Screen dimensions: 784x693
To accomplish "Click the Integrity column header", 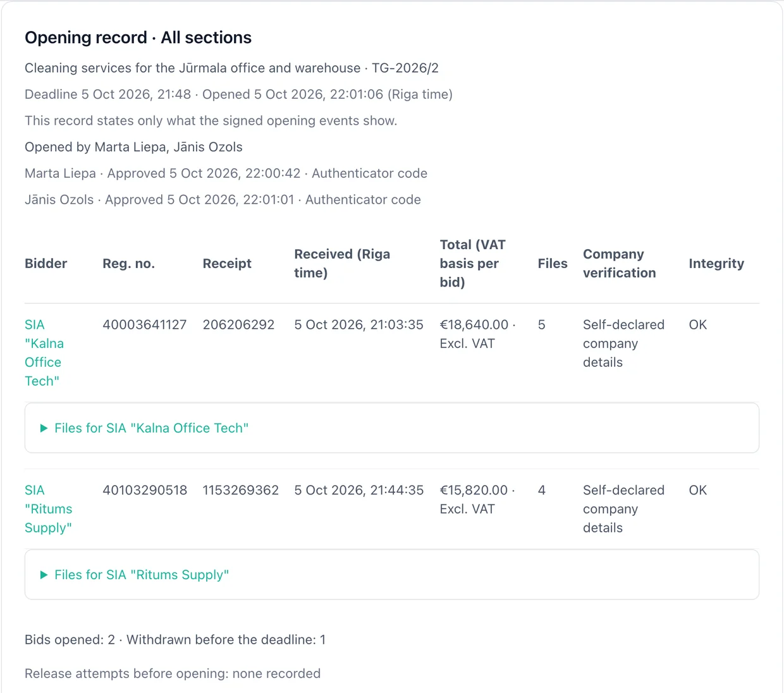I will (716, 264).
